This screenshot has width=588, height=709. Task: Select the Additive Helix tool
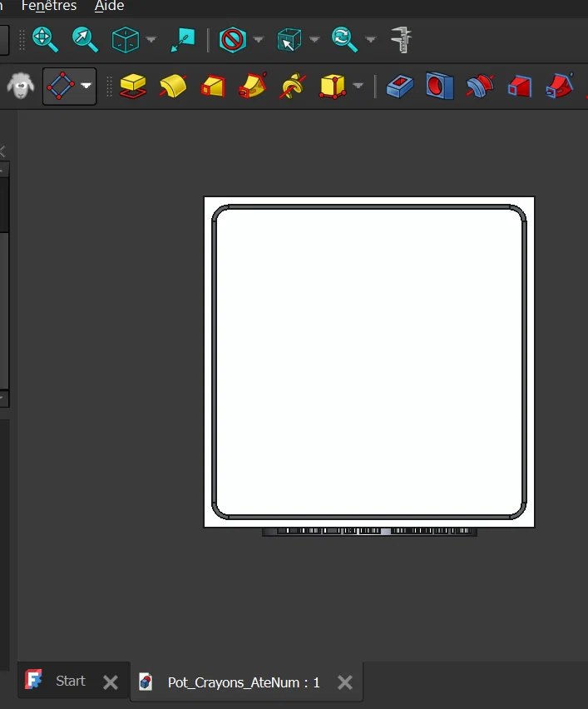coord(293,86)
